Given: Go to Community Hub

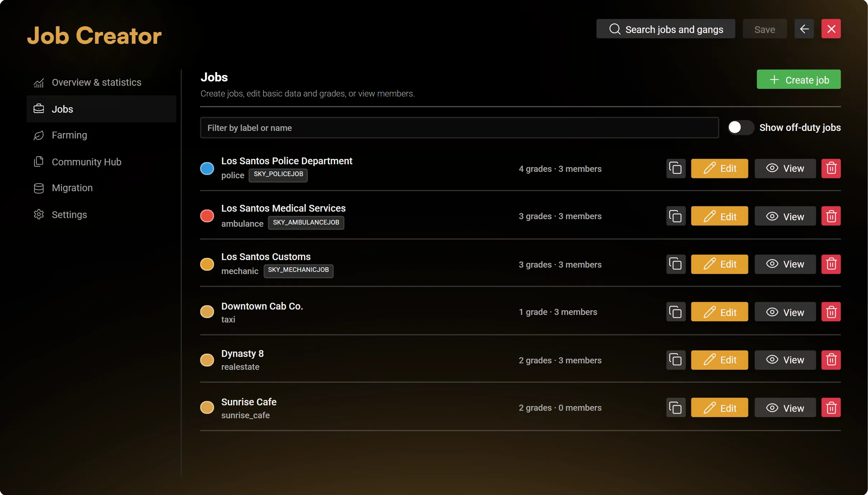Looking at the screenshot, I should (101, 162).
